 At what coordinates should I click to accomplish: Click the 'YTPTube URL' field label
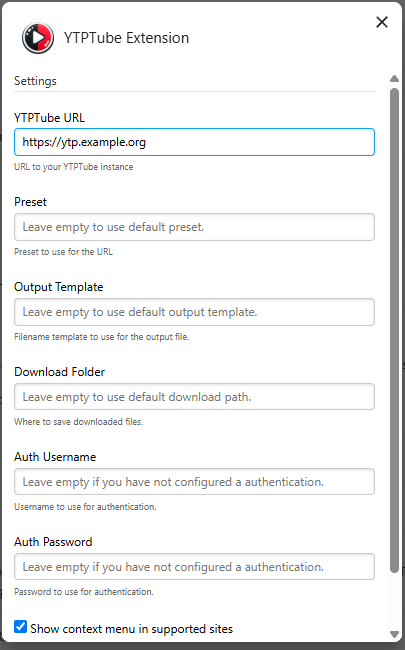click(49, 118)
